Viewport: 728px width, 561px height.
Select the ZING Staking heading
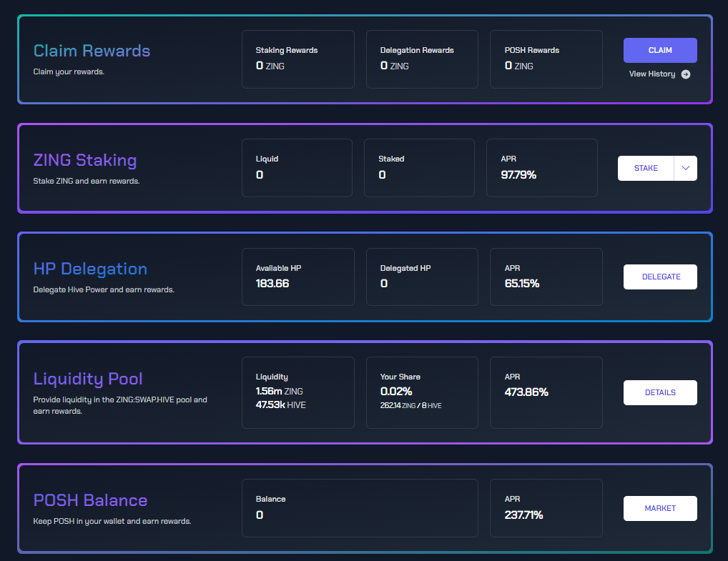(x=85, y=160)
